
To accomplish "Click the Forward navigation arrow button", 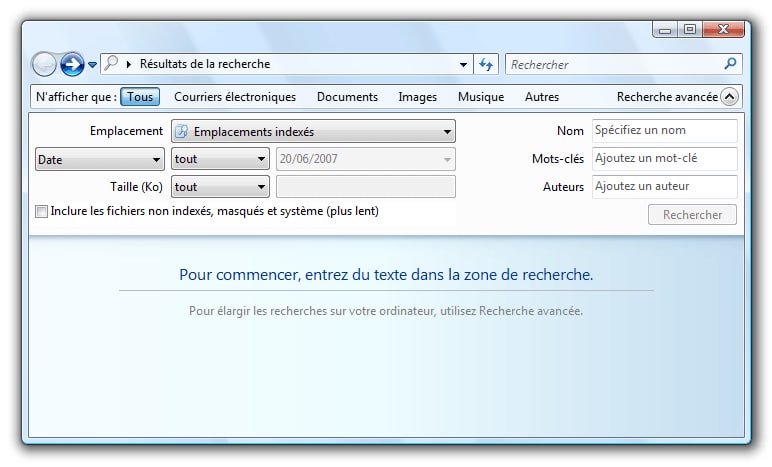I will (71, 65).
